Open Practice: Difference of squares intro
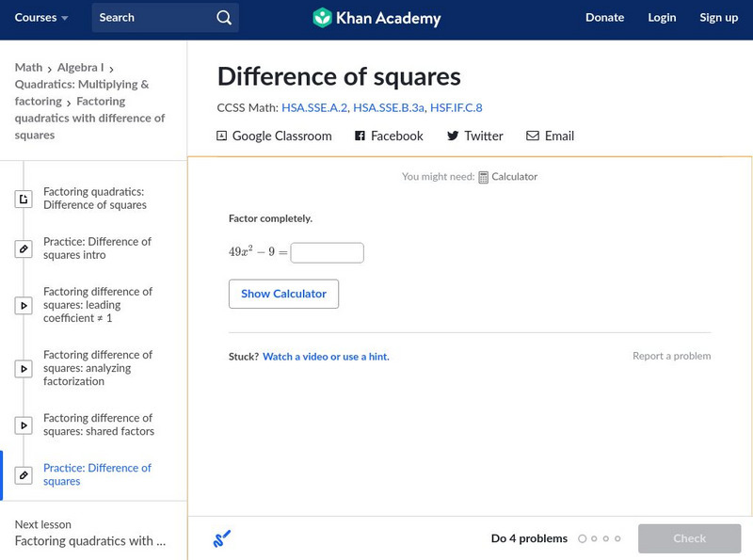Screen dimensions: 753x560 click(x=96, y=248)
